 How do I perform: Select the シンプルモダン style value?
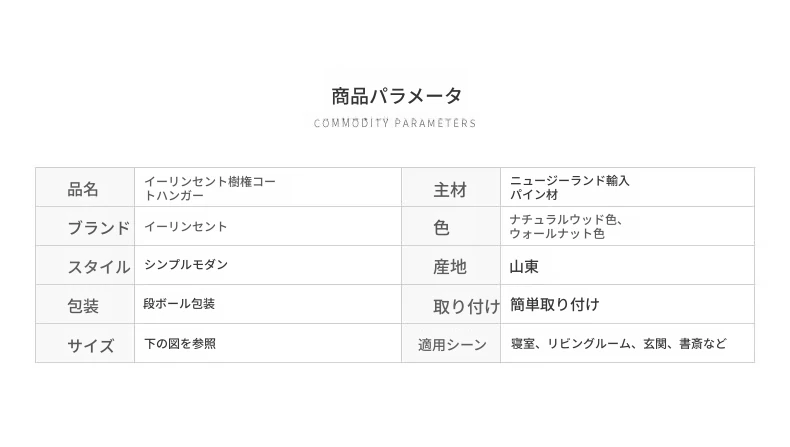[x=186, y=265]
